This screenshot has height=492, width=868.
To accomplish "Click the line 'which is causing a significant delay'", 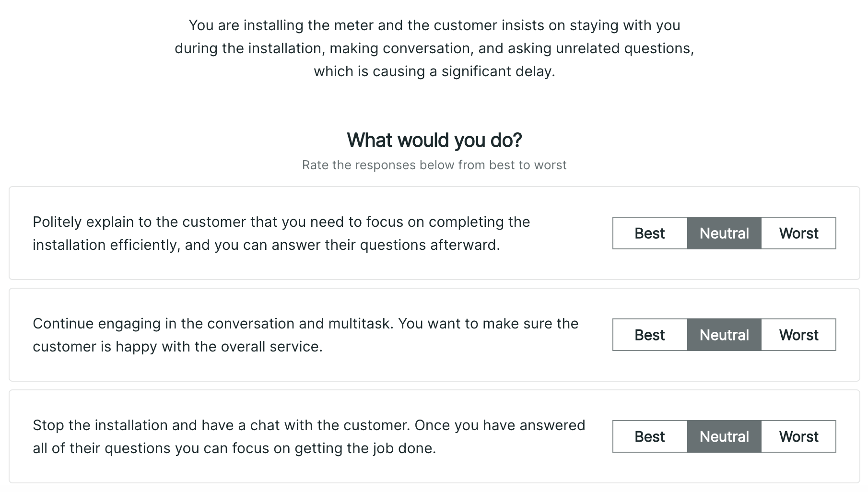I will click(x=434, y=71).
